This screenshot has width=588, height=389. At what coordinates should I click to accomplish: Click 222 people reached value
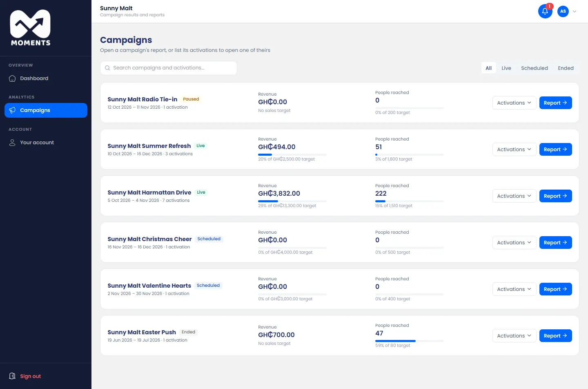tap(381, 194)
